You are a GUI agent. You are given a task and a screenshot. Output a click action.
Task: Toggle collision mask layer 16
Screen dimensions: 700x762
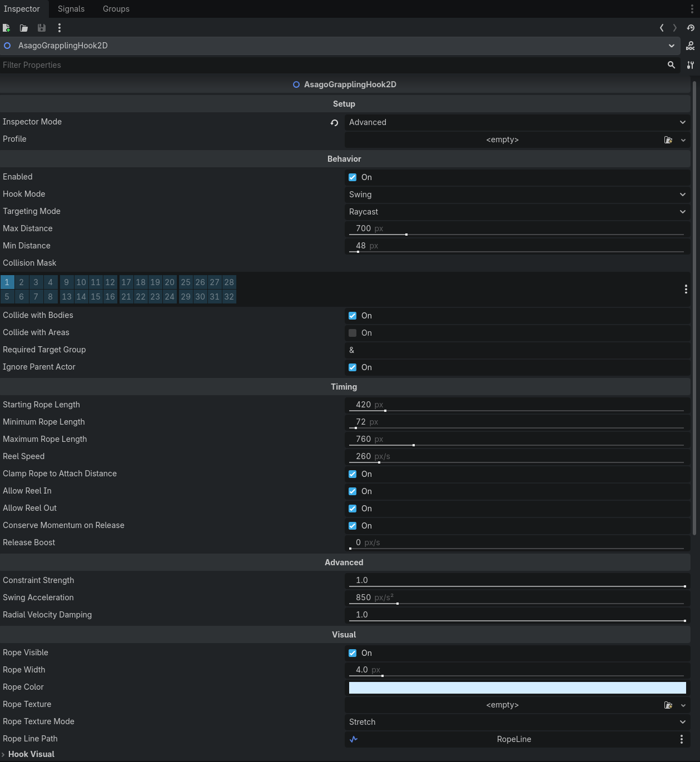(110, 297)
